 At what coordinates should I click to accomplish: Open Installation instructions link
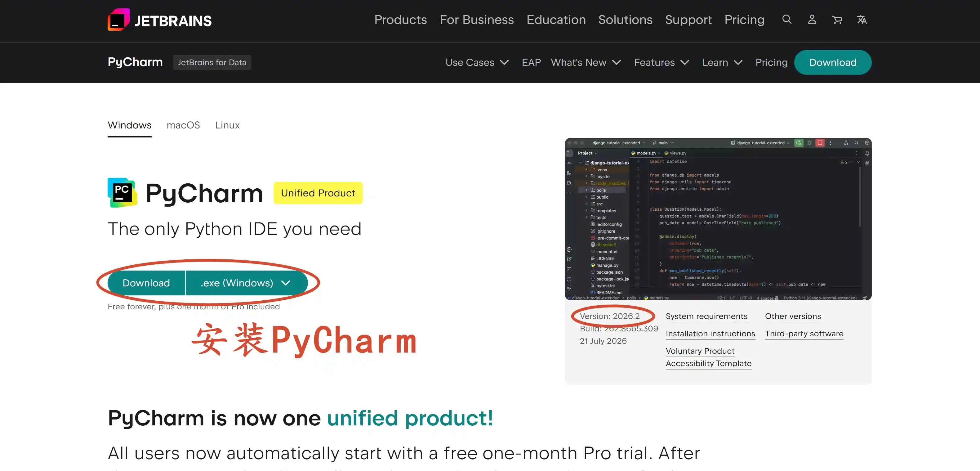pyautogui.click(x=710, y=334)
